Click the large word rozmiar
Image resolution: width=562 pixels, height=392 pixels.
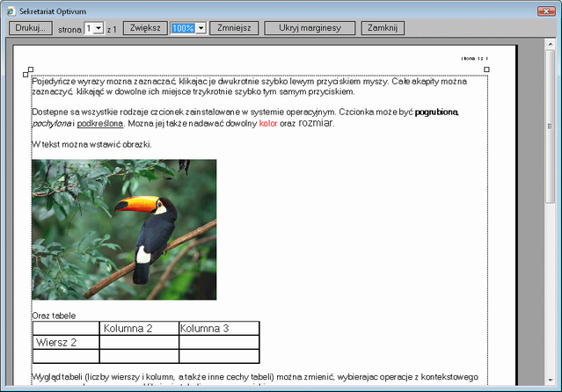(x=316, y=123)
